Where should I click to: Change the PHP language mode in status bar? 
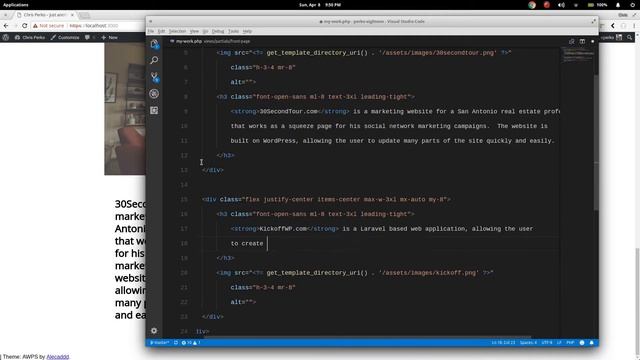570,342
